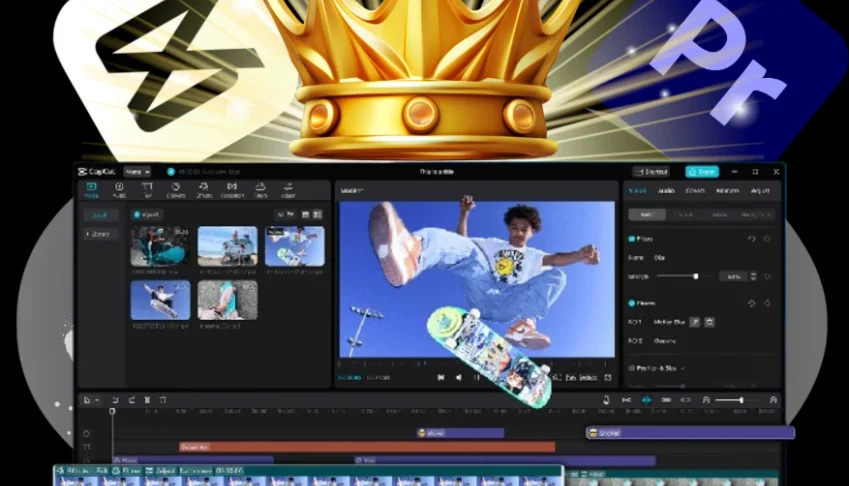Switch to the Adjust properties tab

760,191
